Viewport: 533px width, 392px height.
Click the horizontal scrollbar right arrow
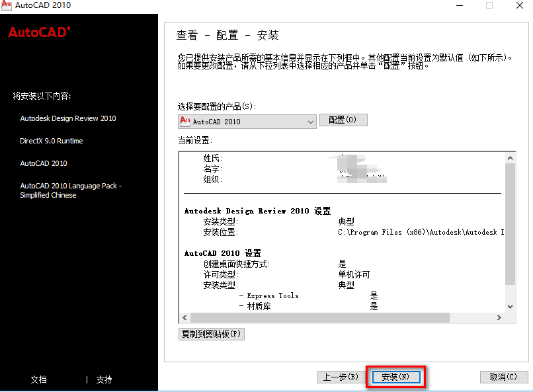tap(499, 318)
